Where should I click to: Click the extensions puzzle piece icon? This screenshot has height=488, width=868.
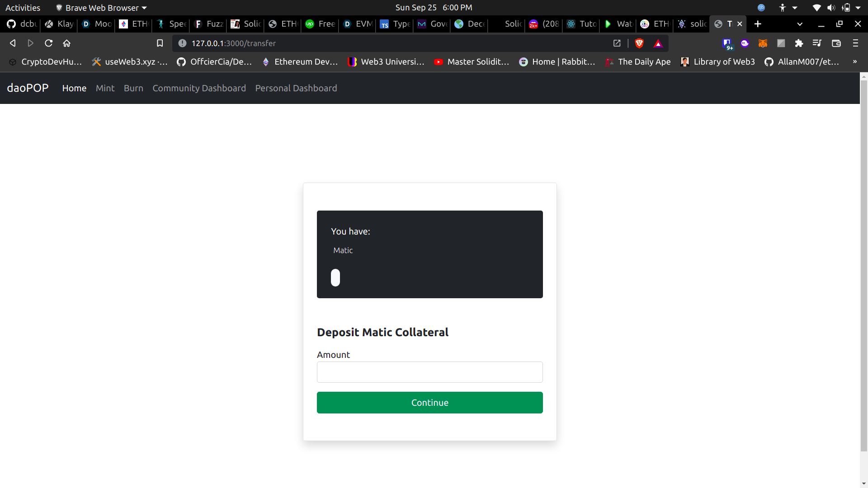[x=799, y=43]
